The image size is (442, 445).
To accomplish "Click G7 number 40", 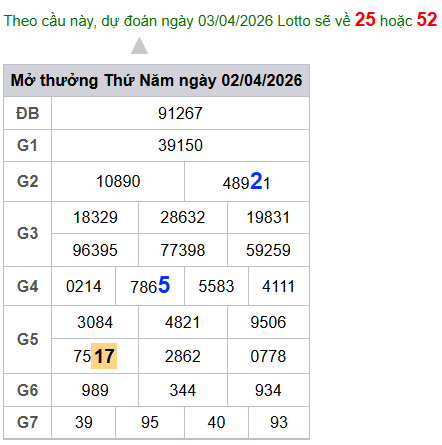I will 216,422.
